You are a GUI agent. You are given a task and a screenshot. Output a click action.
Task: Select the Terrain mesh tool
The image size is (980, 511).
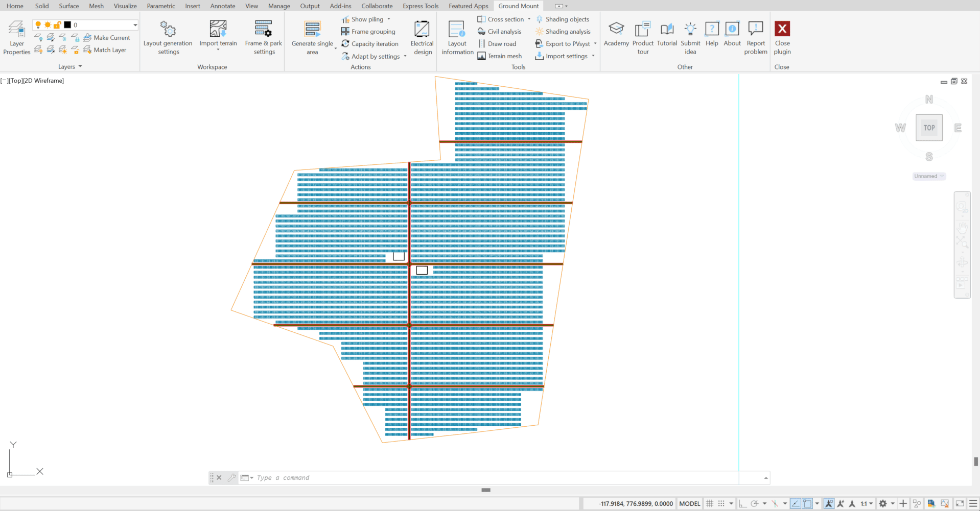tap(499, 56)
